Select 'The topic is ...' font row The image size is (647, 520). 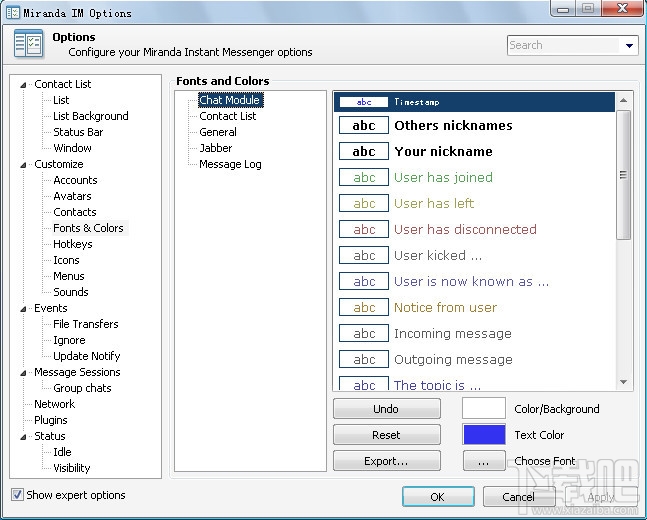[474, 383]
